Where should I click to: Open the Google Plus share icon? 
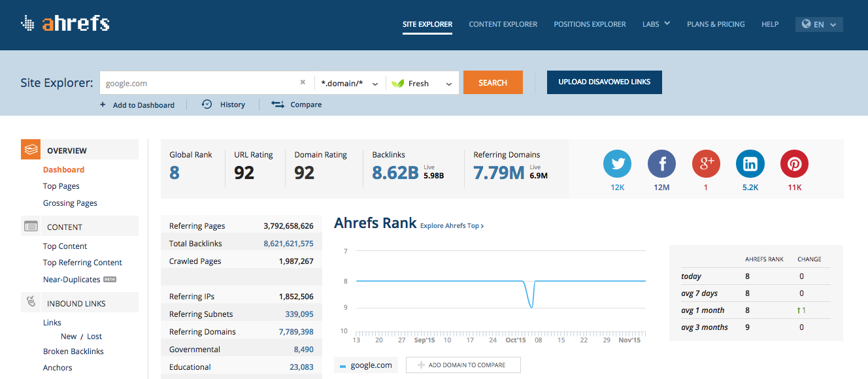706,164
